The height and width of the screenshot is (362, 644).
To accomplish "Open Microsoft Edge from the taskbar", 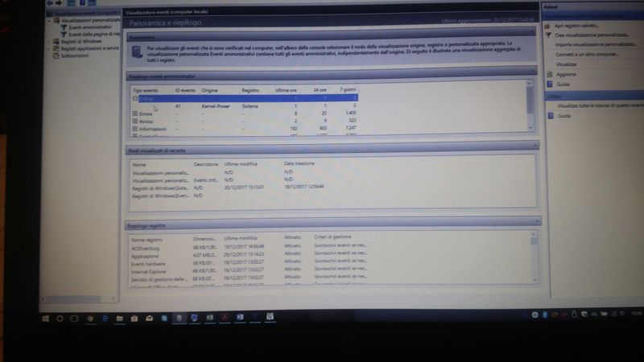I will 105,319.
